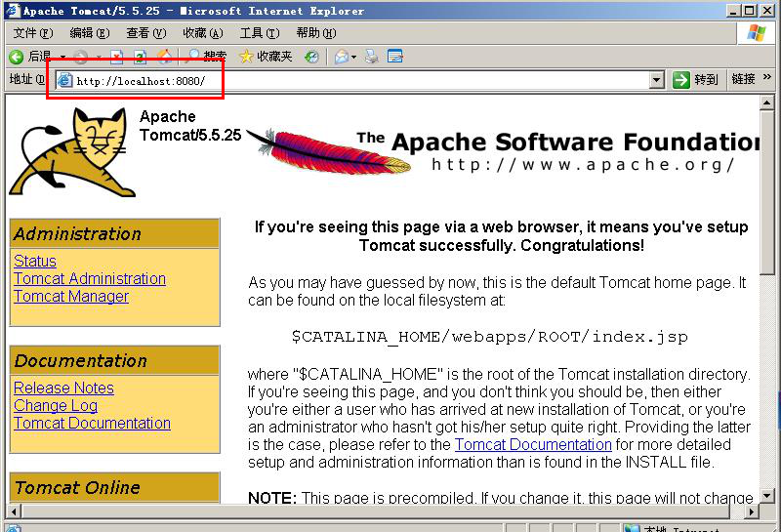This screenshot has height=532, width=781.
Task: Click the page icon in address bar
Action: tap(64, 80)
